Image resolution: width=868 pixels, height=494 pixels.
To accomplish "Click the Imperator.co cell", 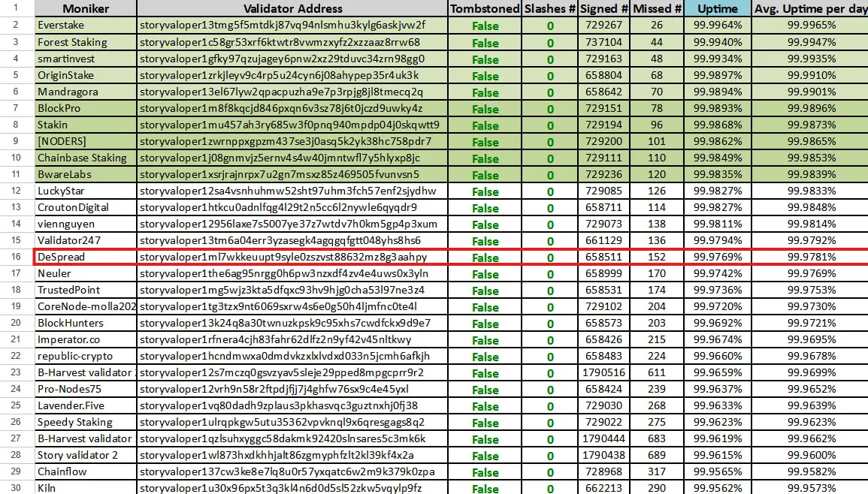I will (85, 339).
